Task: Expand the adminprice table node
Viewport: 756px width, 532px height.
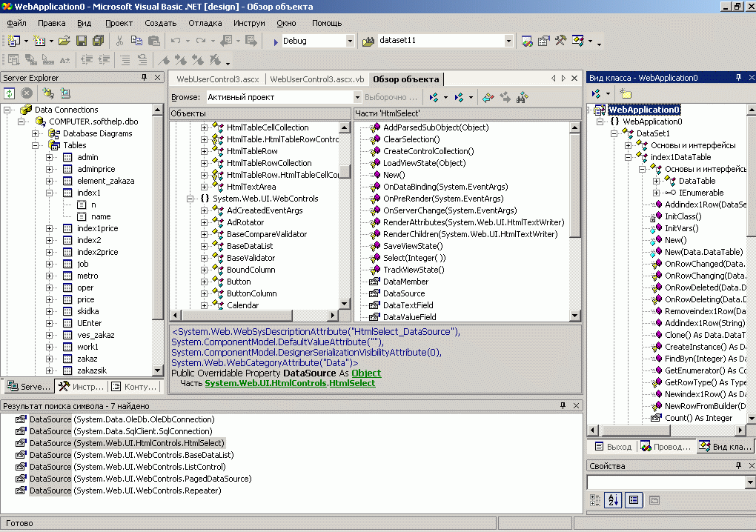Action: (x=49, y=169)
